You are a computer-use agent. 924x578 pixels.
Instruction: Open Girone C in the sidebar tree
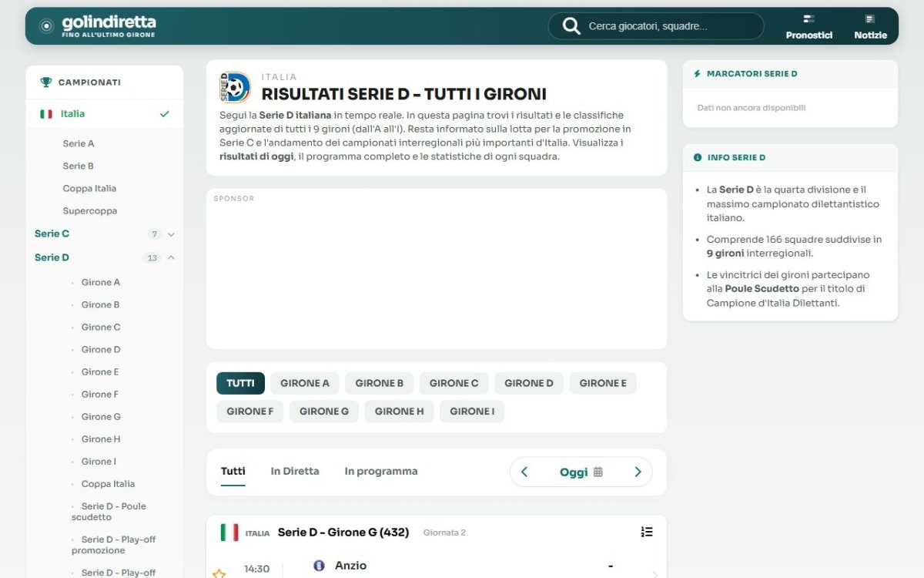[101, 328]
